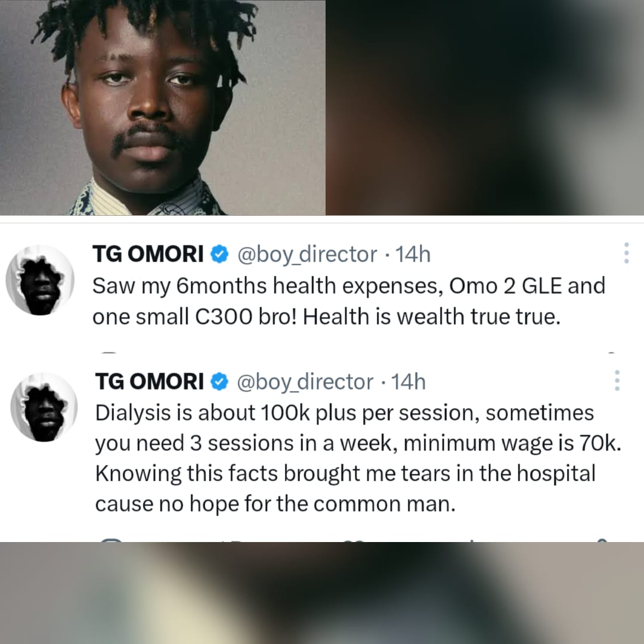Click the 14h timestamp on the dialysis tweet
The width and height of the screenshot is (644, 644).
pos(408,382)
